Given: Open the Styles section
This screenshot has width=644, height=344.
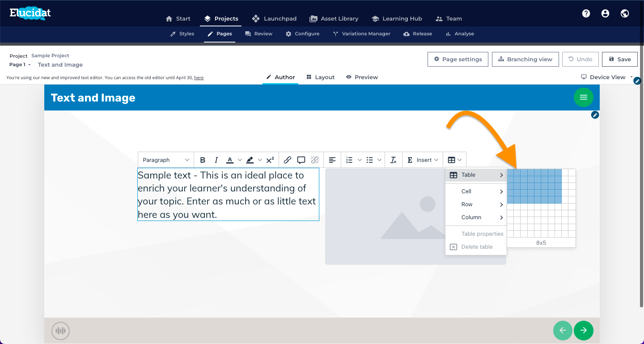Looking at the screenshot, I should tap(182, 34).
